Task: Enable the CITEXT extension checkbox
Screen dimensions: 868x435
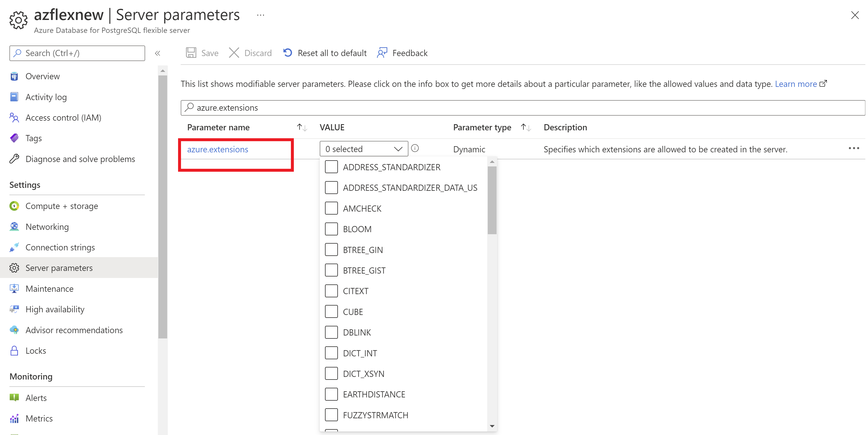Action: pyautogui.click(x=332, y=291)
